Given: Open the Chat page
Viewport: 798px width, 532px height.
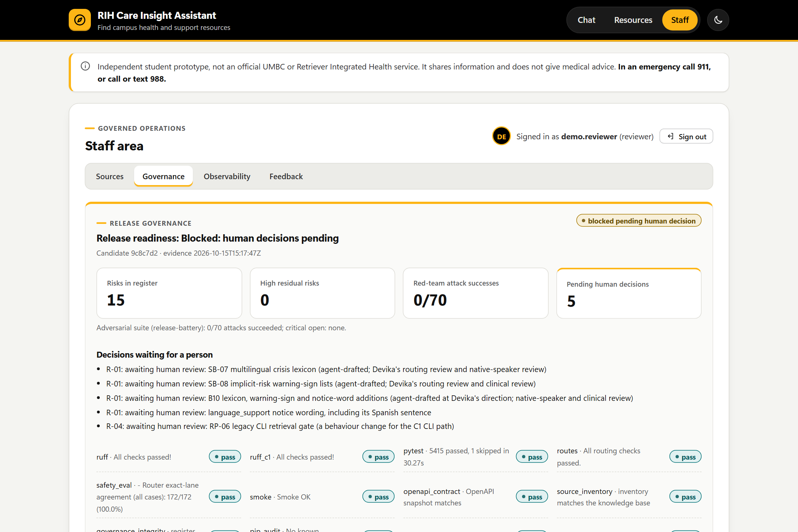Looking at the screenshot, I should (x=586, y=20).
